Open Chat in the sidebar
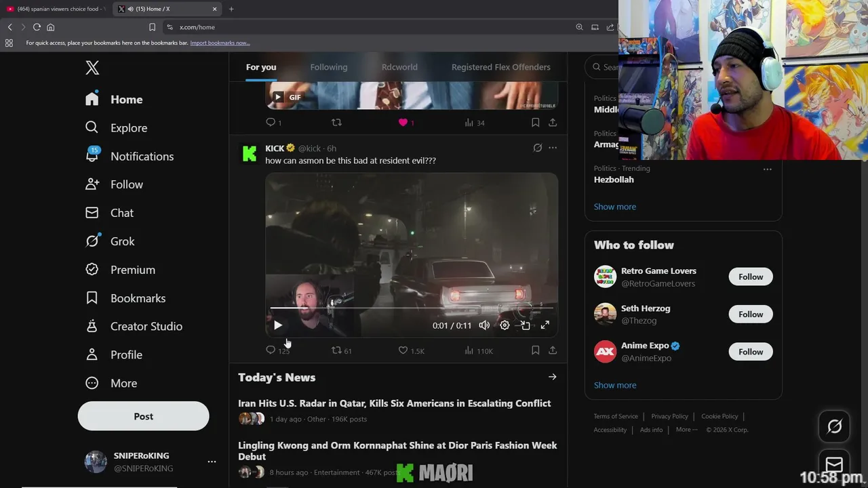This screenshot has width=868, height=488. coord(109,213)
